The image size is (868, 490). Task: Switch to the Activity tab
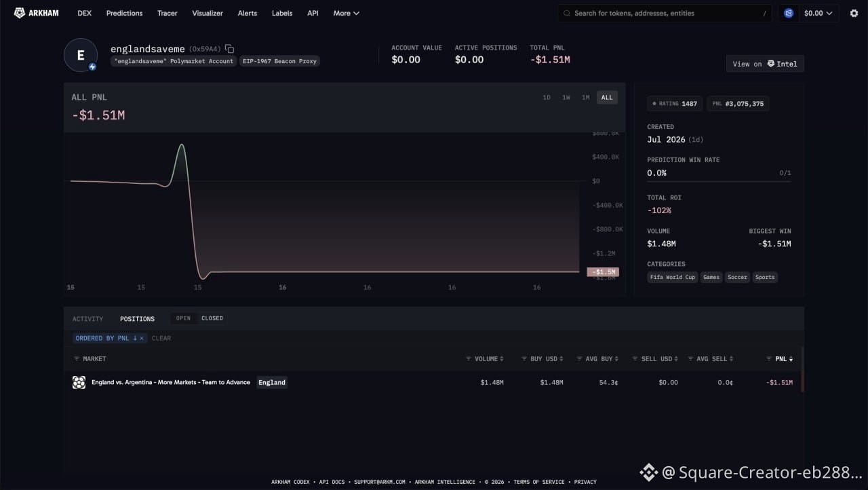pyautogui.click(x=88, y=319)
